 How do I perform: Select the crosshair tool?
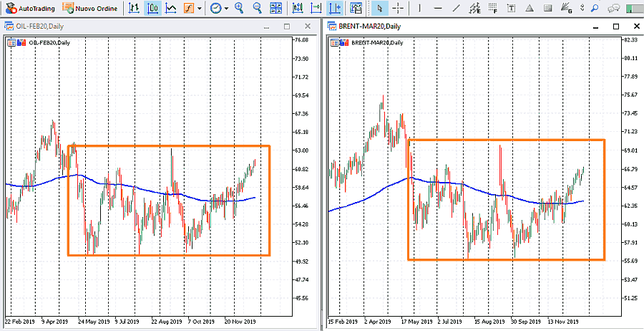(399, 9)
